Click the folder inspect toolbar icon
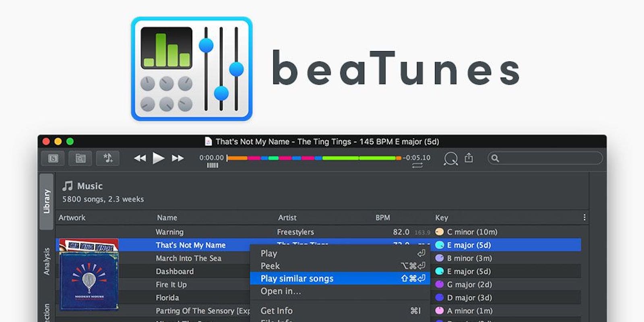 pyautogui.click(x=80, y=158)
